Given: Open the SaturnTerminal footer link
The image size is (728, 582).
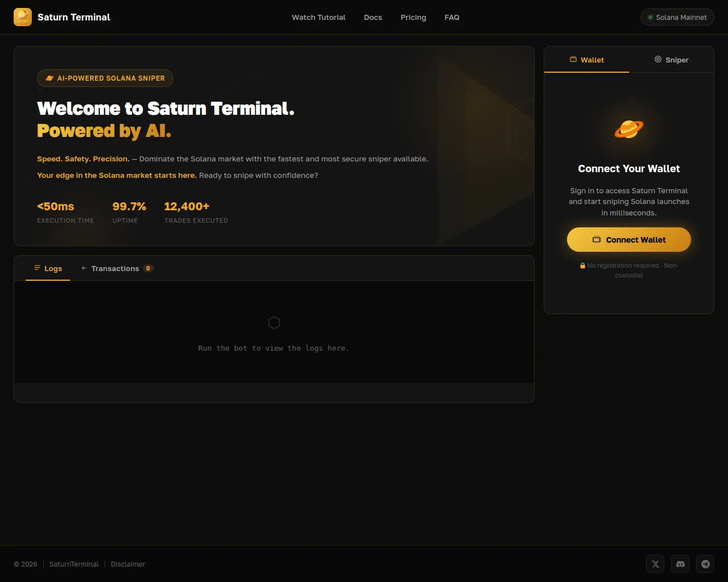Looking at the screenshot, I should (74, 564).
